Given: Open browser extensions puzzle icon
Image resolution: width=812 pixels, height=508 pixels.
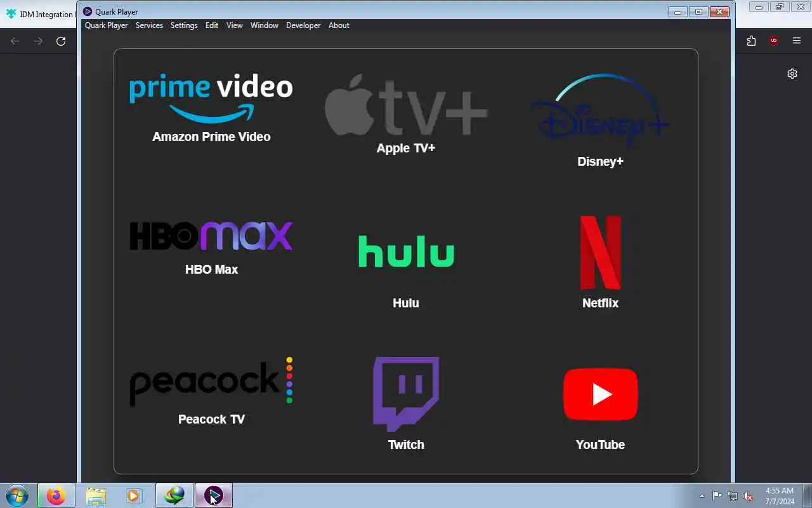Looking at the screenshot, I should pos(751,41).
